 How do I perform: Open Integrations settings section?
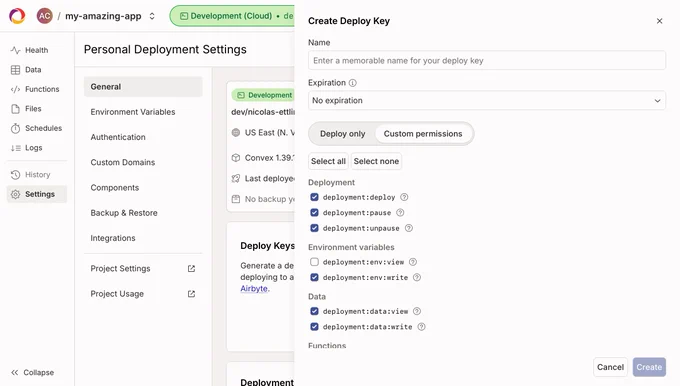point(143,238)
